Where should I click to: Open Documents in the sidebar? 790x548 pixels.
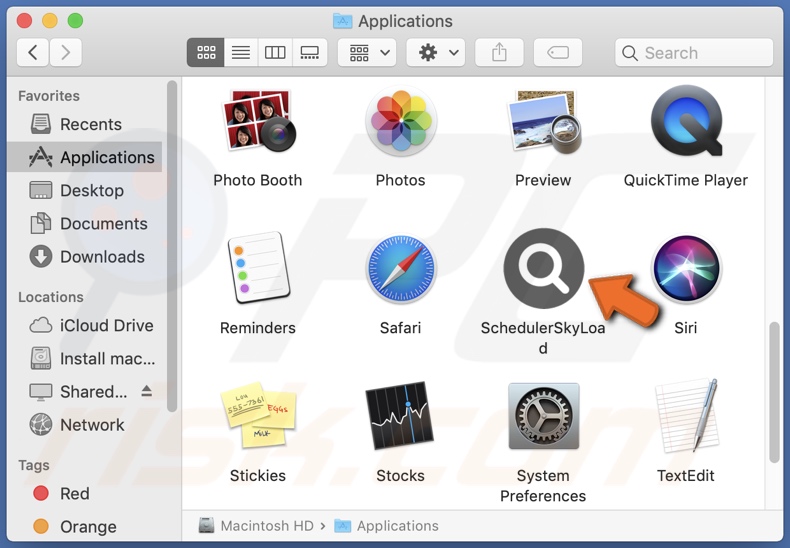(85, 224)
